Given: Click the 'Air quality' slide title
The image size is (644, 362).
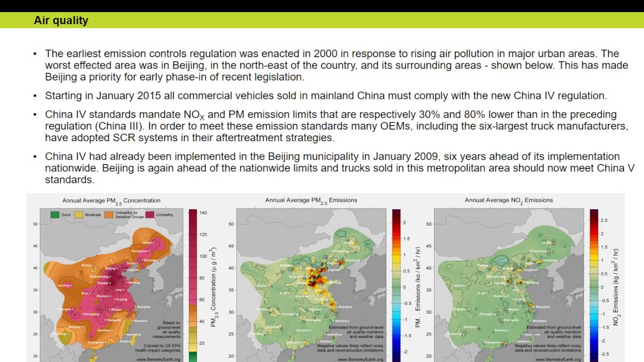Looking at the screenshot, I should [61, 20].
